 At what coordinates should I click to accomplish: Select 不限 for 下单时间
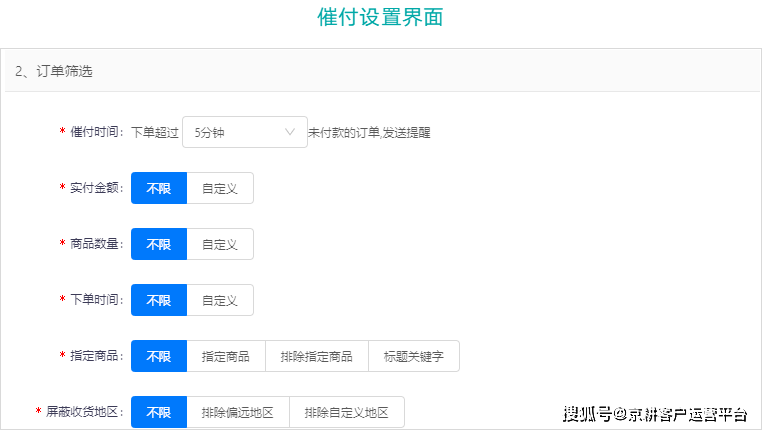click(x=159, y=300)
